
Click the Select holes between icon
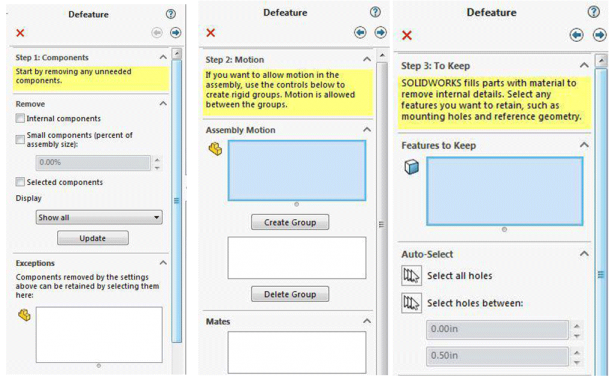click(411, 303)
